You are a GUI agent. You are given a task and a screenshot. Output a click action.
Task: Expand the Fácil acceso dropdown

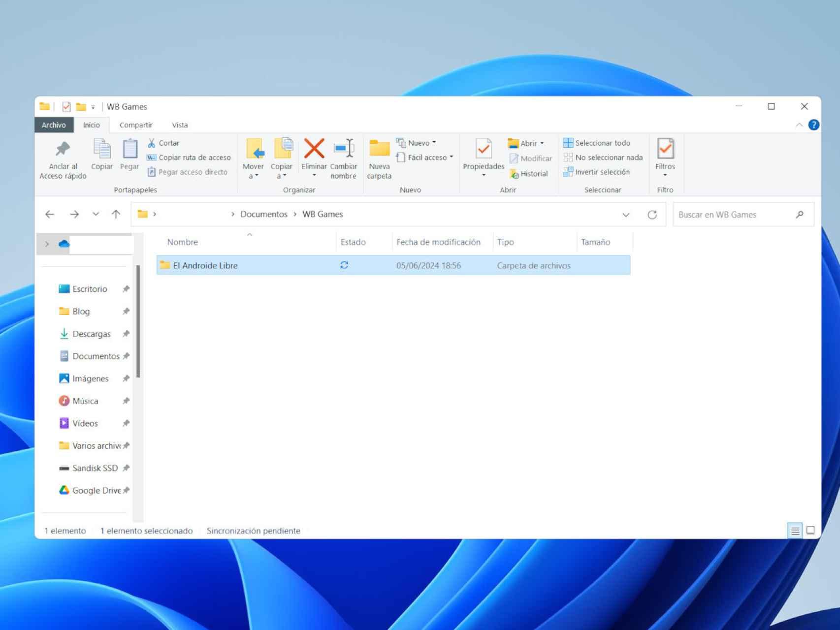pos(424,157)
